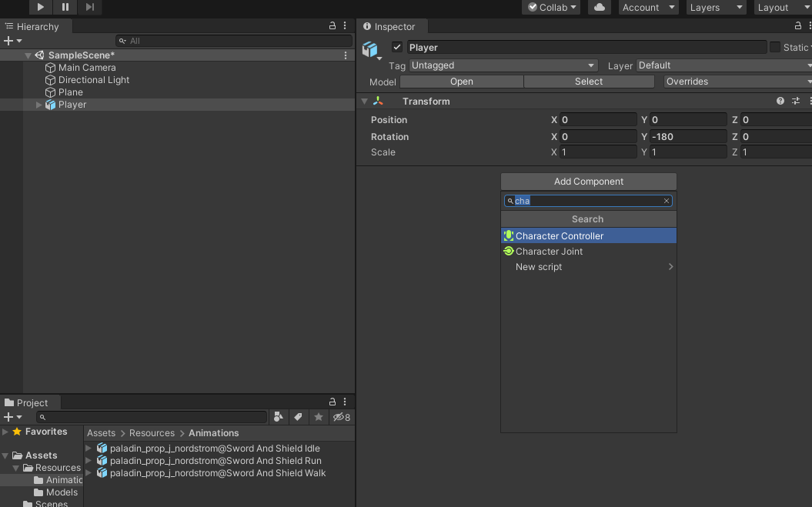812x507 pixels.
Task: Switch to the Inspector tab
Action: click(392, 26)
